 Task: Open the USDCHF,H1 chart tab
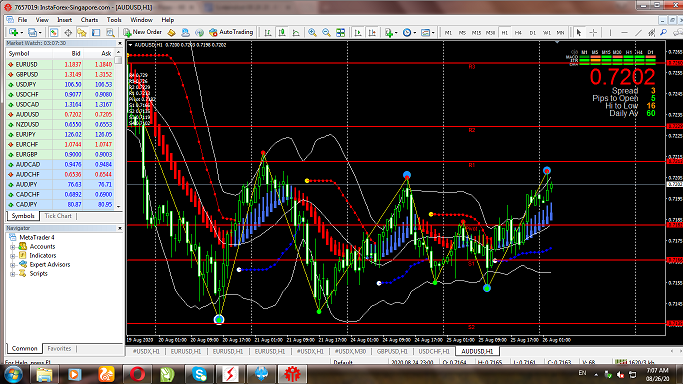[433, 351]
